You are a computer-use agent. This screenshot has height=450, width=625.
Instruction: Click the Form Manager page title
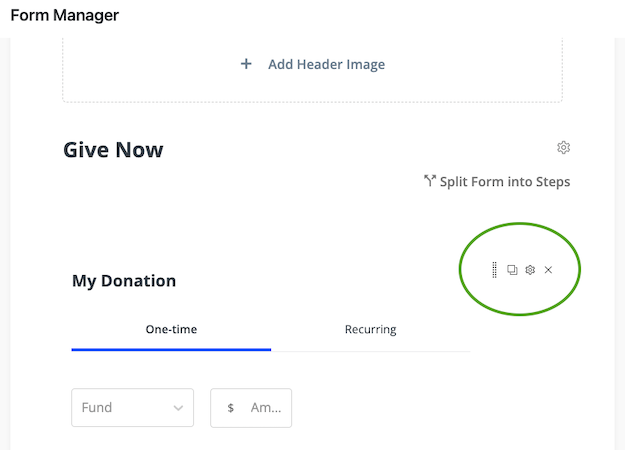(64, 15)
